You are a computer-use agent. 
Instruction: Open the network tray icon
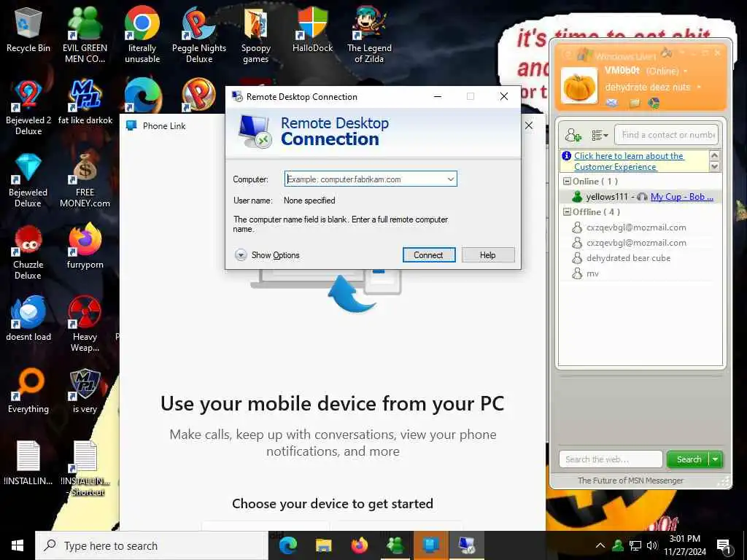[635, 545]
